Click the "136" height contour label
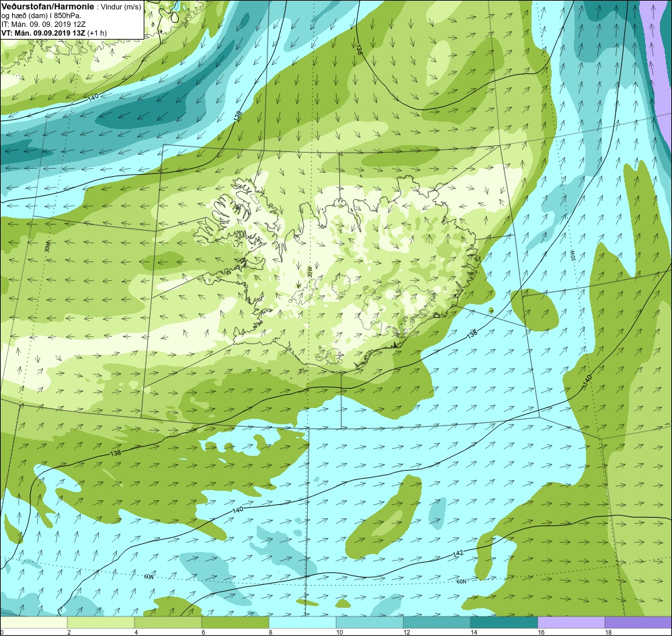Screen dimensions: 672x636 coord(359,49)
